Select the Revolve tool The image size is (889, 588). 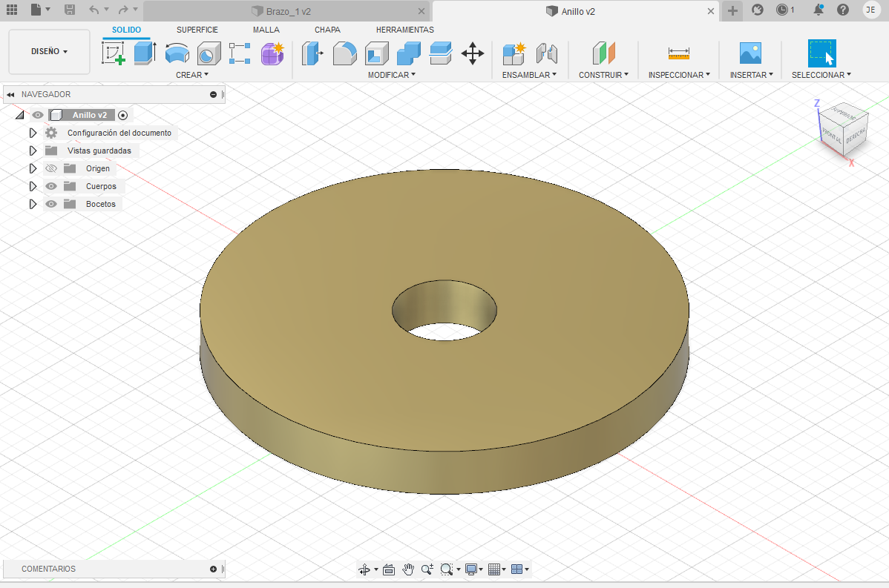(x=177, y=53)
